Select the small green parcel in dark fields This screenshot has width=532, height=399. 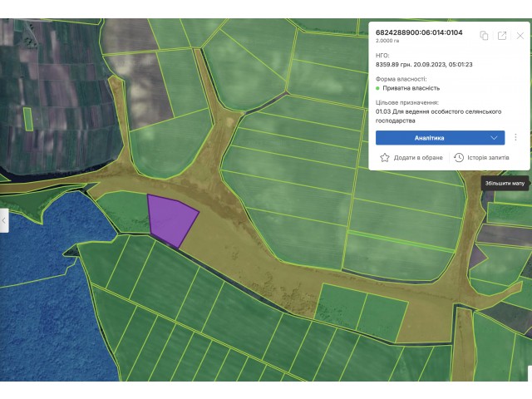[28, 119]
